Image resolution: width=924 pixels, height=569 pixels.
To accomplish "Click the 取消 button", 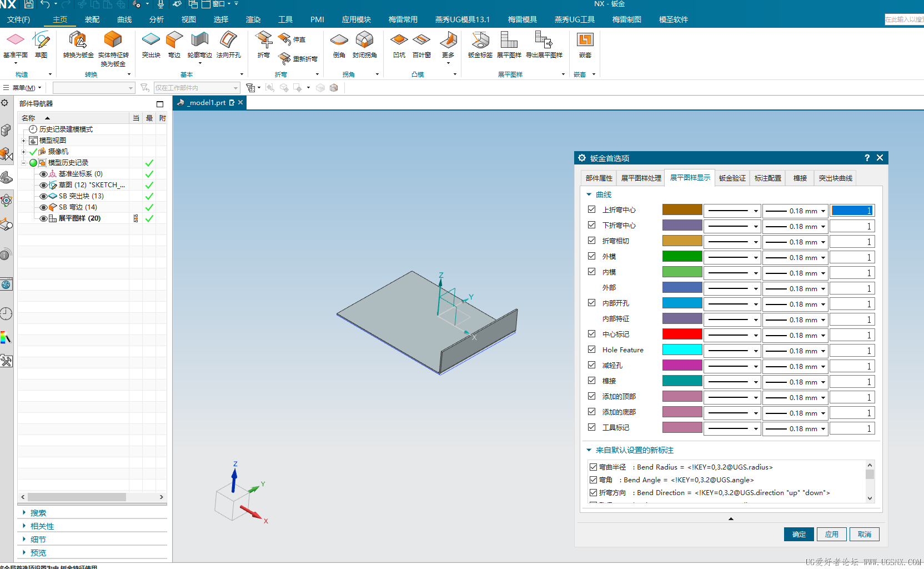I will point(865,534).
